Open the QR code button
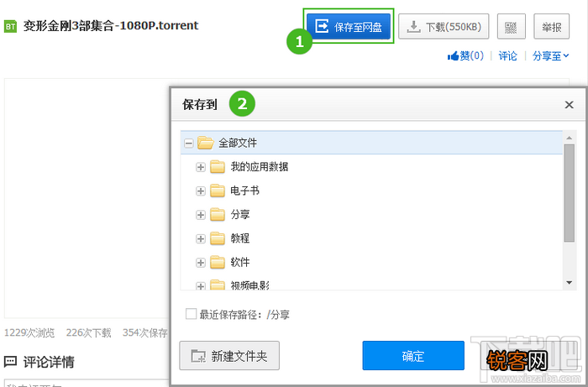Image resolution: width=588 pixels, height=387 pixels. click(x=511, y=27)
